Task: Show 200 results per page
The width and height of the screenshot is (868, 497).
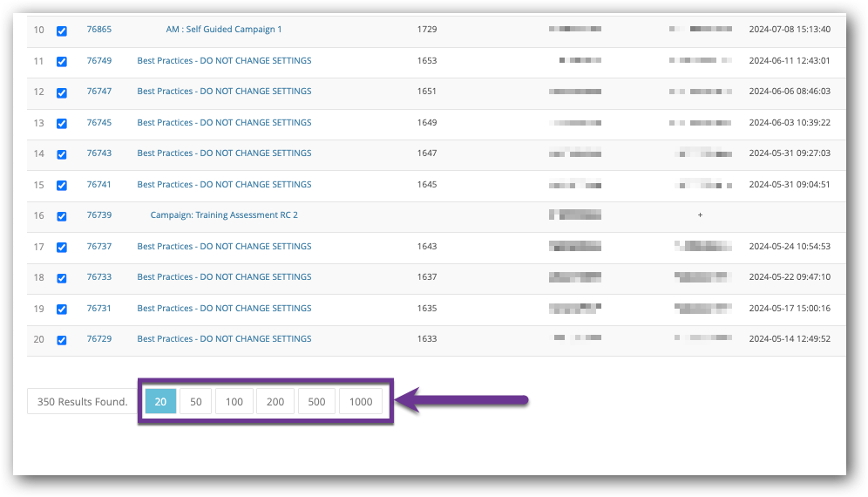Action: click(275, 402)
